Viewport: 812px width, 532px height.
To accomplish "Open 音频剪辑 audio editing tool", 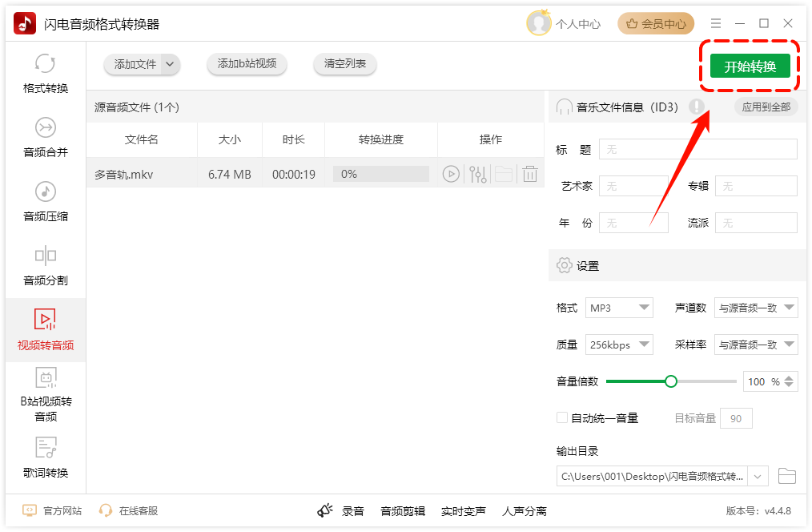I will click(402, 511).
